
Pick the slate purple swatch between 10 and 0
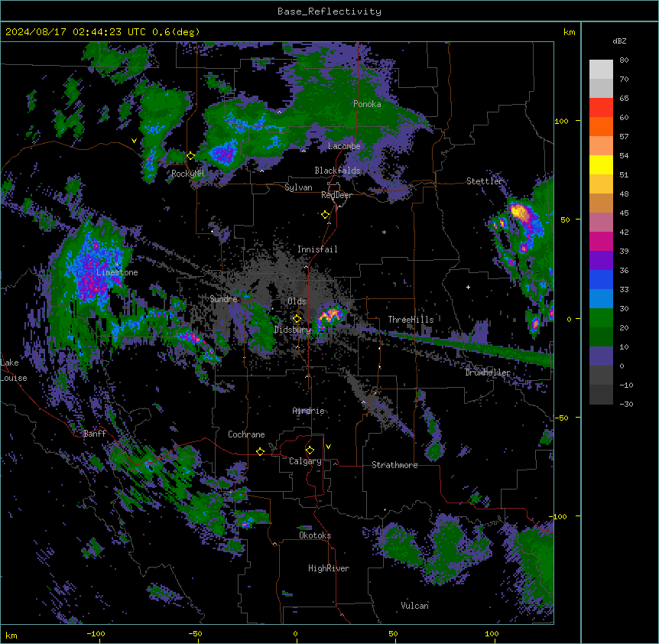click(x=601, y=356)
